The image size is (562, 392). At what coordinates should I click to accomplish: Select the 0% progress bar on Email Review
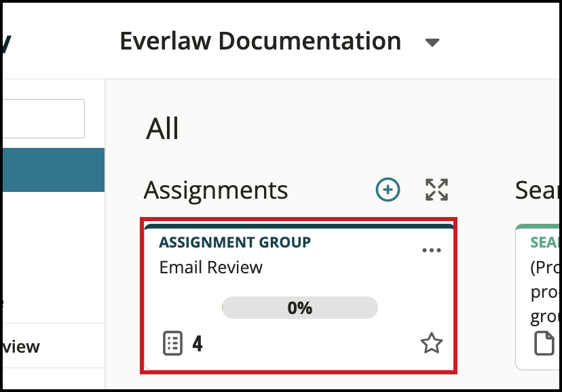299,307
